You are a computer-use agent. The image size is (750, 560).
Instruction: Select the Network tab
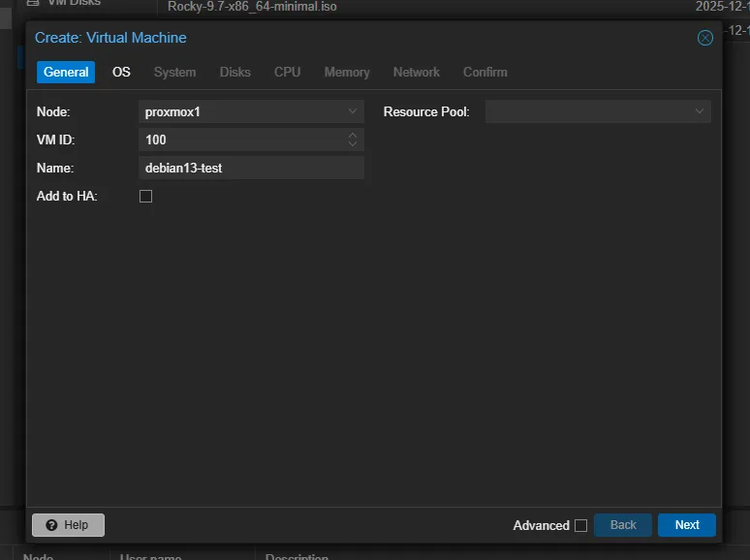pyautogui.click(x=416, y=72)
